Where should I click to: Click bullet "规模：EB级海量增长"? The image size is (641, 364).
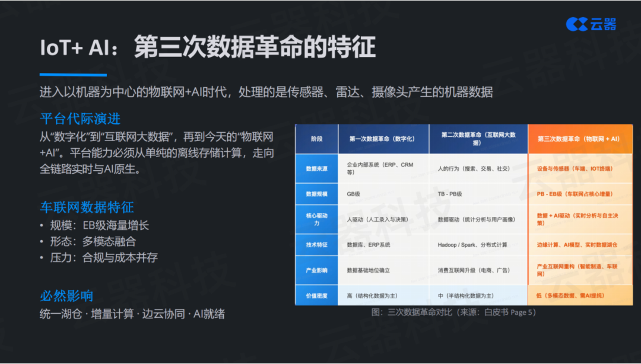click(x=99, y=225)
